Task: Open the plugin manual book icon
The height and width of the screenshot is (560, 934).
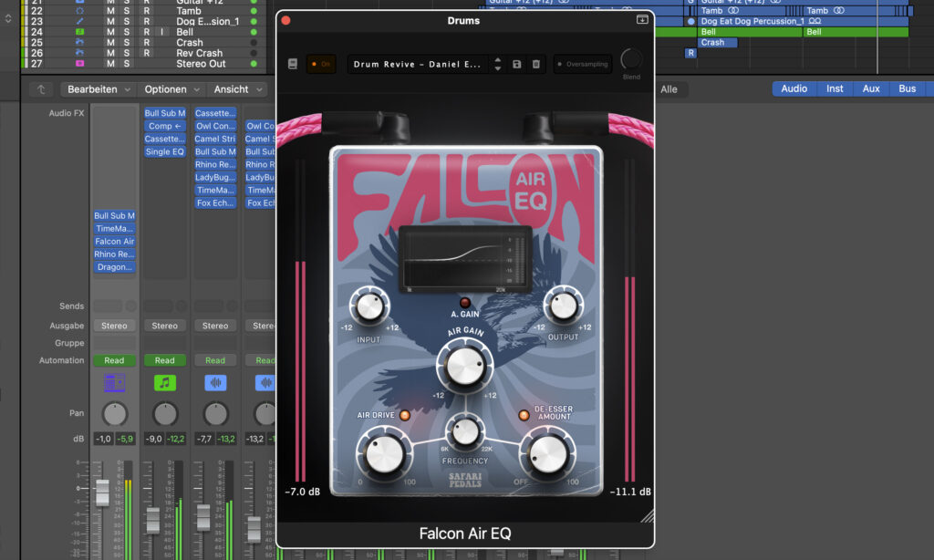Action: (x=293, y=64)
